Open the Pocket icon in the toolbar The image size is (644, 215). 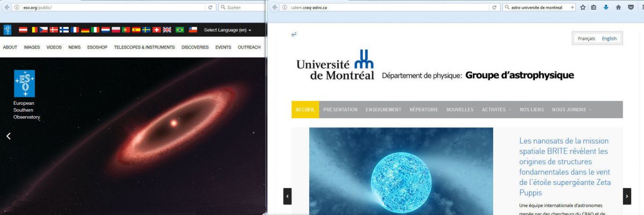[x=631, y=8]
